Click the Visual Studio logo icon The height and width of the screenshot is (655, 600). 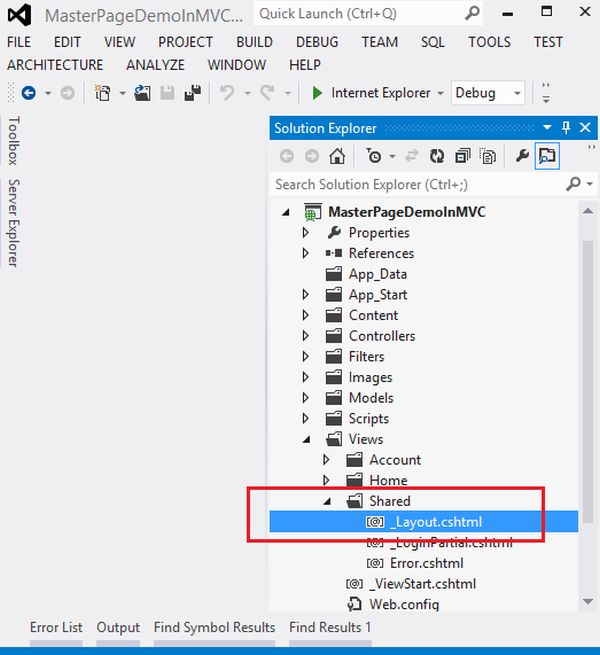tap(19, 15)
